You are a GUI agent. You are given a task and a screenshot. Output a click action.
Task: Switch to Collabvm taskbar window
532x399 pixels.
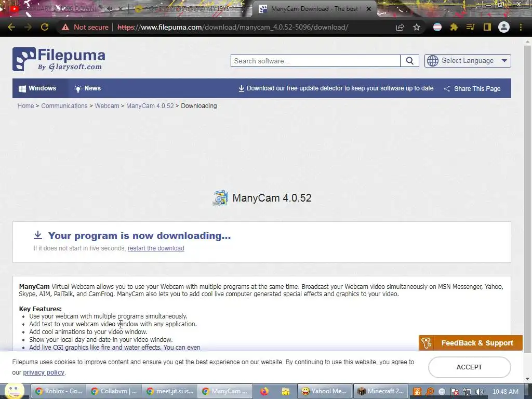[x=114, y=391]
